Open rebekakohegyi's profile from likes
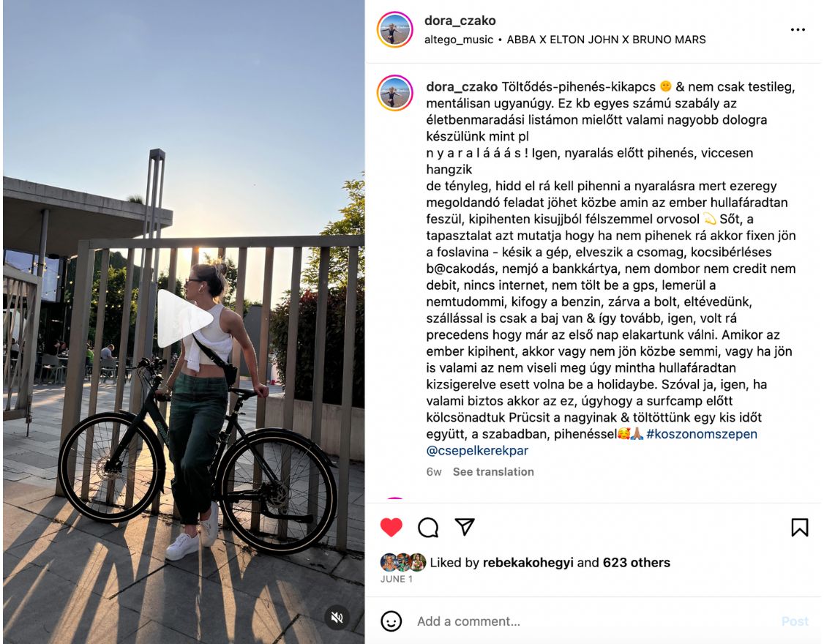This screenshot has height=644, width=824. point(528,563)
